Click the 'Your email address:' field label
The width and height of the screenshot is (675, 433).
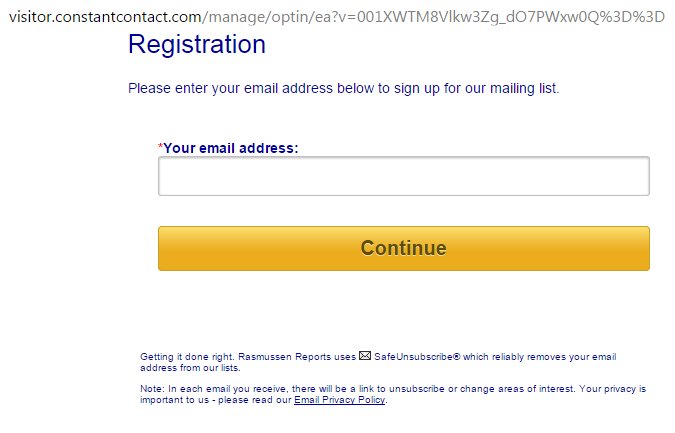tap(231, 148)
